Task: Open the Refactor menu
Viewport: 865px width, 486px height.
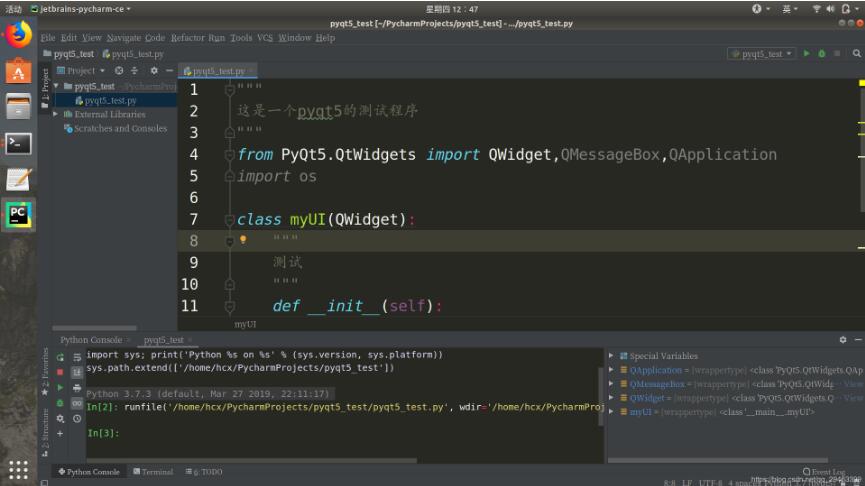Action: 187,38
